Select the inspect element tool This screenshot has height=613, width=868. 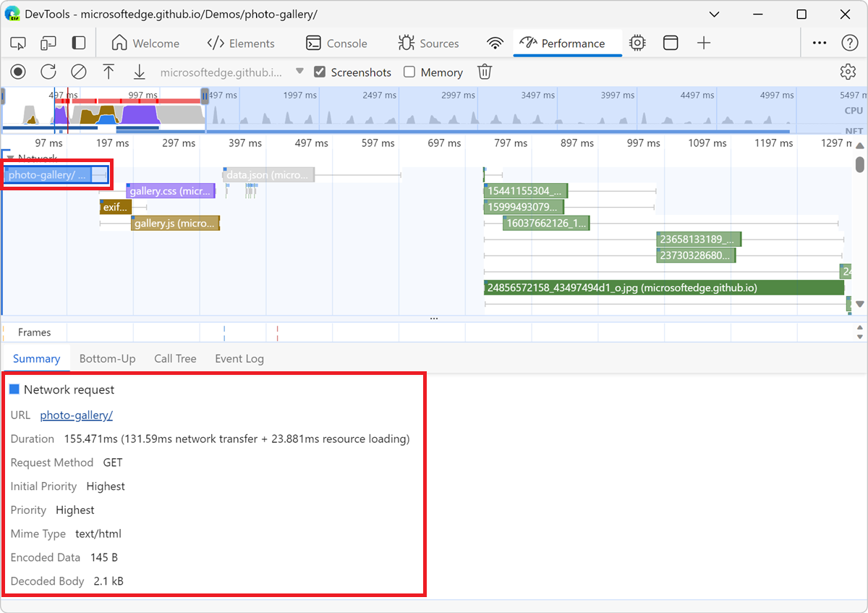pyautogui.click(x=18, y=43)
